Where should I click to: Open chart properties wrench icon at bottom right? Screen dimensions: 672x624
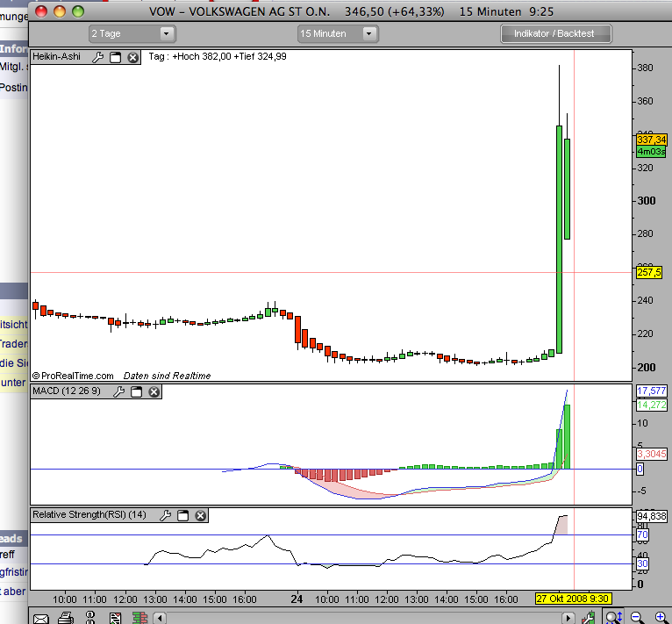tap(589, 618)
